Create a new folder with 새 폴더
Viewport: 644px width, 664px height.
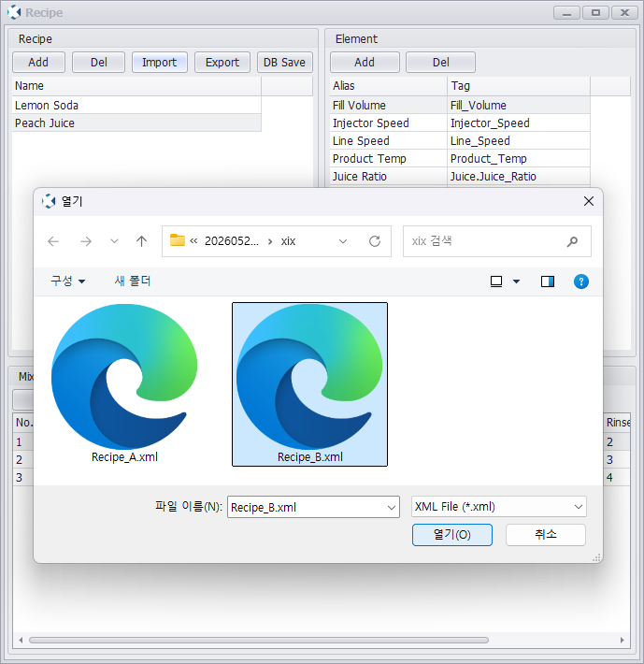point(133,281)
